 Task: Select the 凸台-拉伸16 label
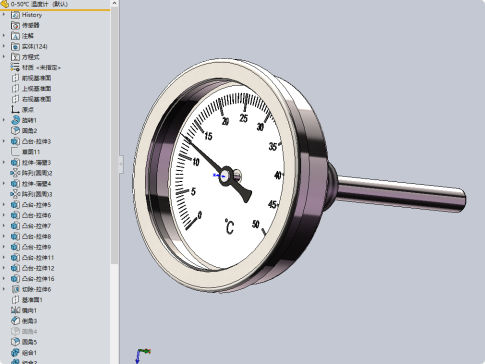38,279
